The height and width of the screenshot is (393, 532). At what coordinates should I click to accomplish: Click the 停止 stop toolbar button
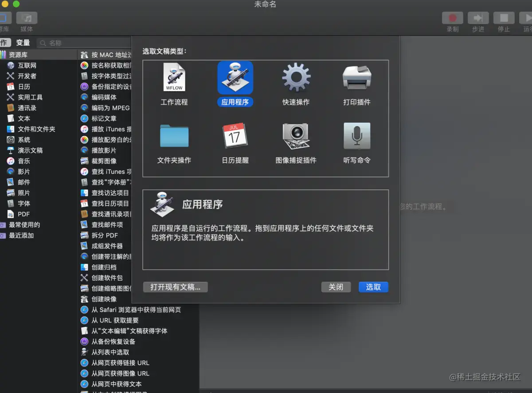(x=504, y=18)
